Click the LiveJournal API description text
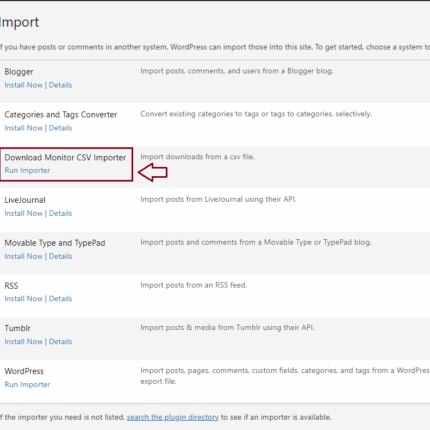This screenshot has width=430, height=430. point(218,199)
